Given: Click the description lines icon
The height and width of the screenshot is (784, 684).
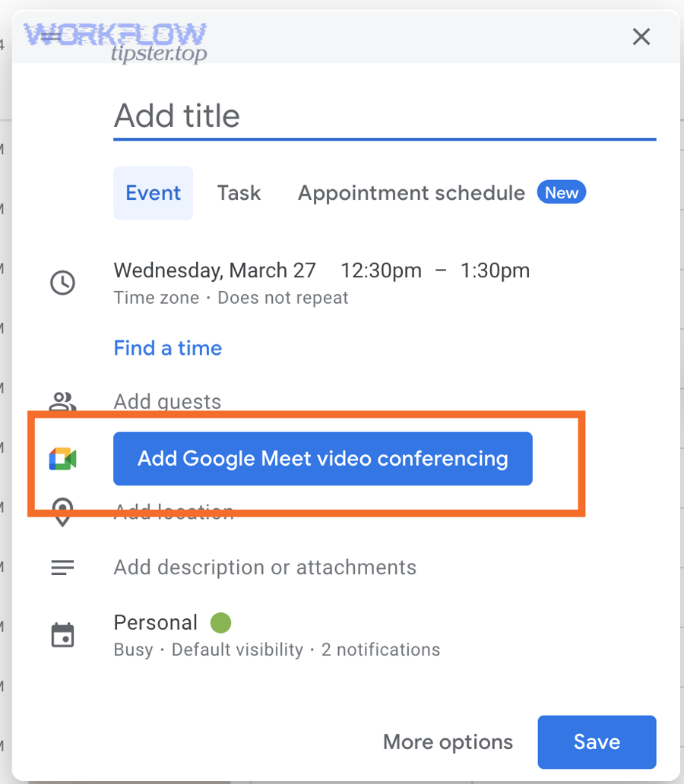Looking at the screenshot, I should click(62, 567).
